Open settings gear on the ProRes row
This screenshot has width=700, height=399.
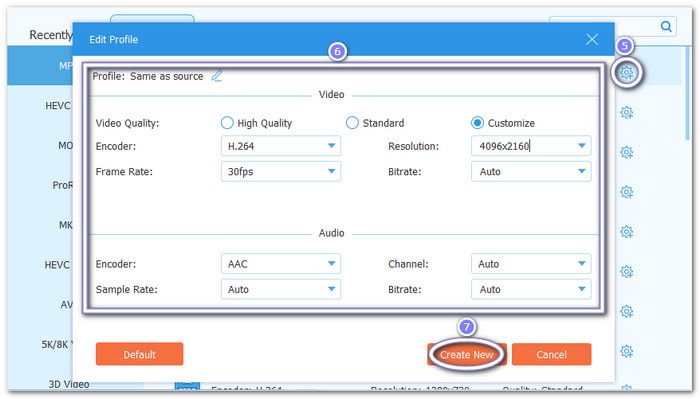[x=627, y=192]
